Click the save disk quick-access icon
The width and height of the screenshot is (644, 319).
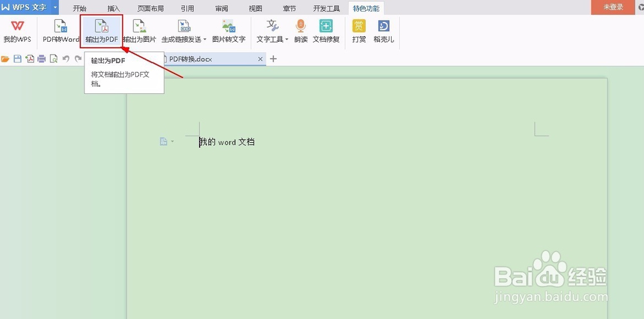(17, 59)
